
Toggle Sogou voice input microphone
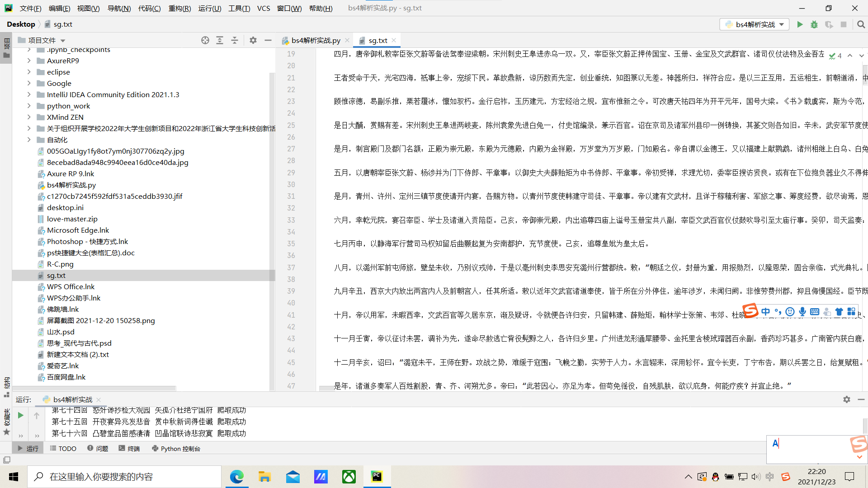[x=802, y=312]
